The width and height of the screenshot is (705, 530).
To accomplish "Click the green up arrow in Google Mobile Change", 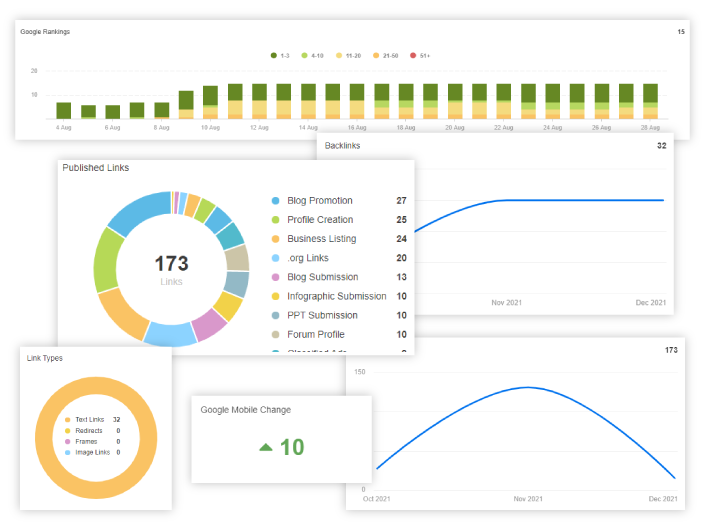I will click(265, 447).
